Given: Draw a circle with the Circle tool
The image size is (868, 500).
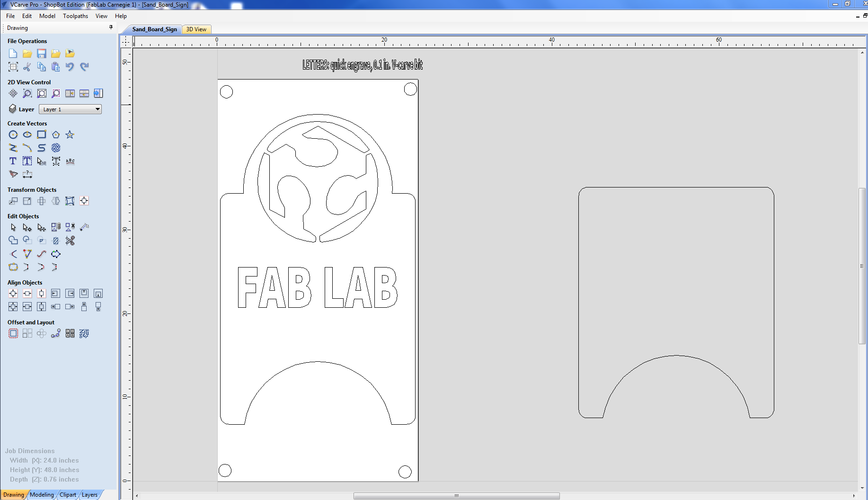Looking at the screenshot, I should pos(13,134).
